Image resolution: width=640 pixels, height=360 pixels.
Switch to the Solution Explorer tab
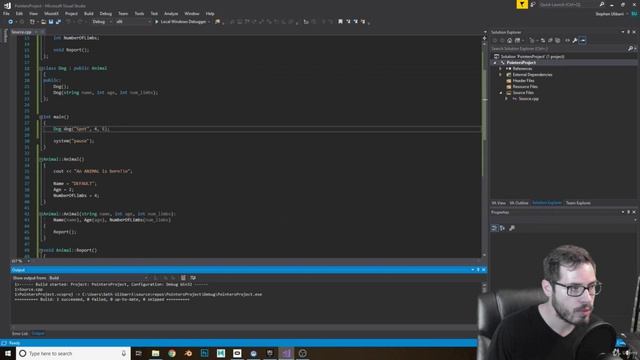point(547,203)
